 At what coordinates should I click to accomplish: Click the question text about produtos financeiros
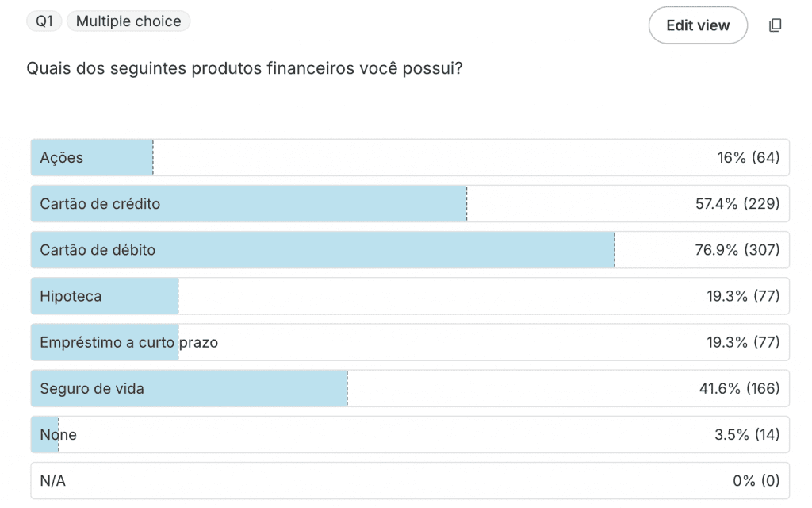click(244, 68)
